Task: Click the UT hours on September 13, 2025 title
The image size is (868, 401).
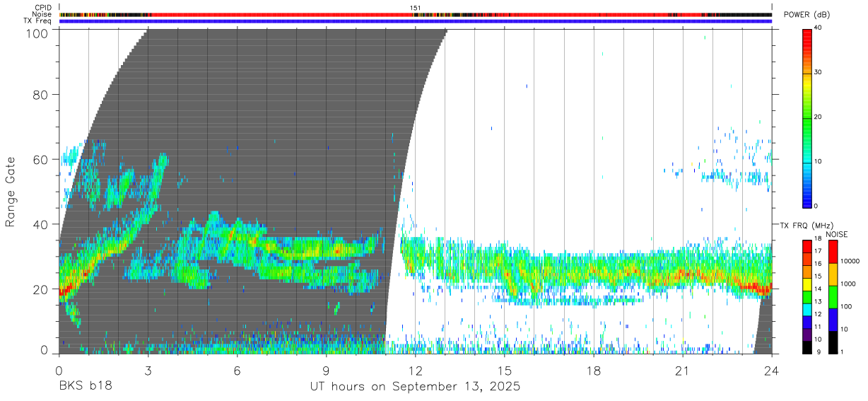Action: pyautogui.click(x=416, y=387)
